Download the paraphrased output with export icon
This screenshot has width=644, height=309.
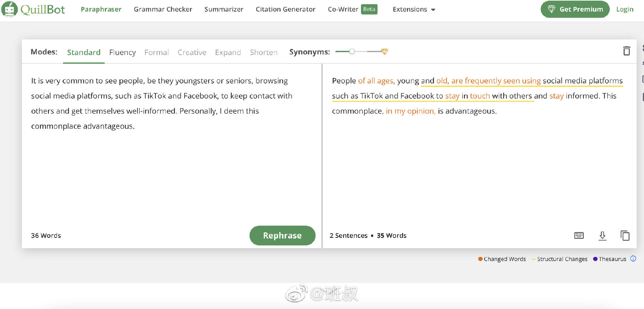click(602, 236)
